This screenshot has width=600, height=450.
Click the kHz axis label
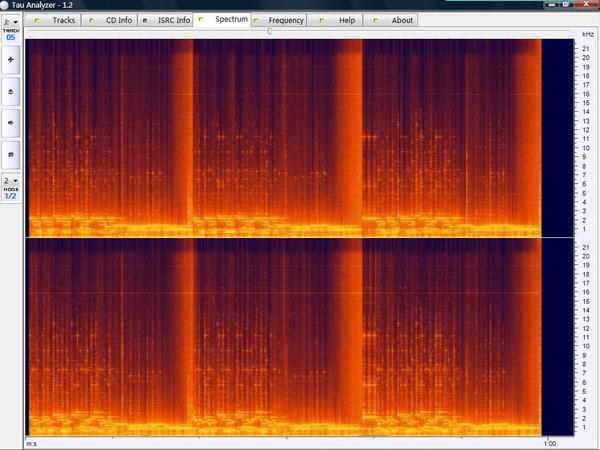coord(588,34)
